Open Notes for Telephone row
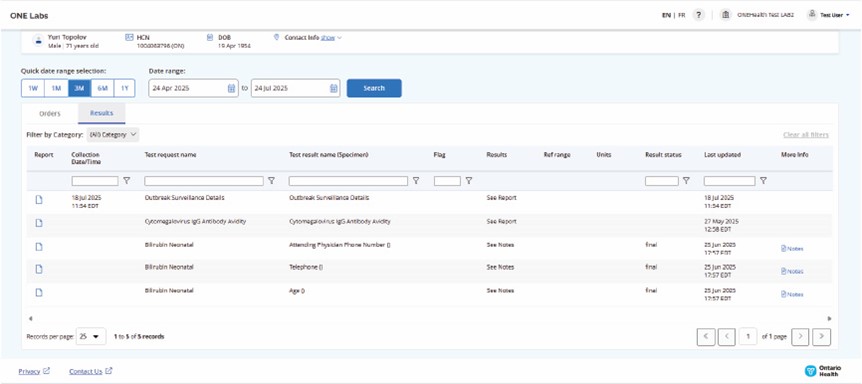The width and height of the screenshot is (862, 384). coord(792,271)
